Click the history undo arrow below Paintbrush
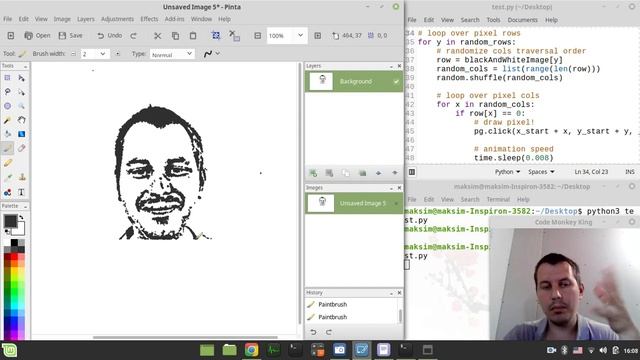 point(313,332)
